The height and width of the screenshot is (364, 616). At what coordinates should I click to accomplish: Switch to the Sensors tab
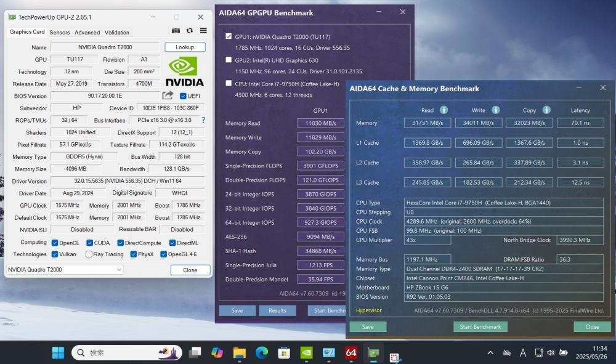(x=60, y=32)
